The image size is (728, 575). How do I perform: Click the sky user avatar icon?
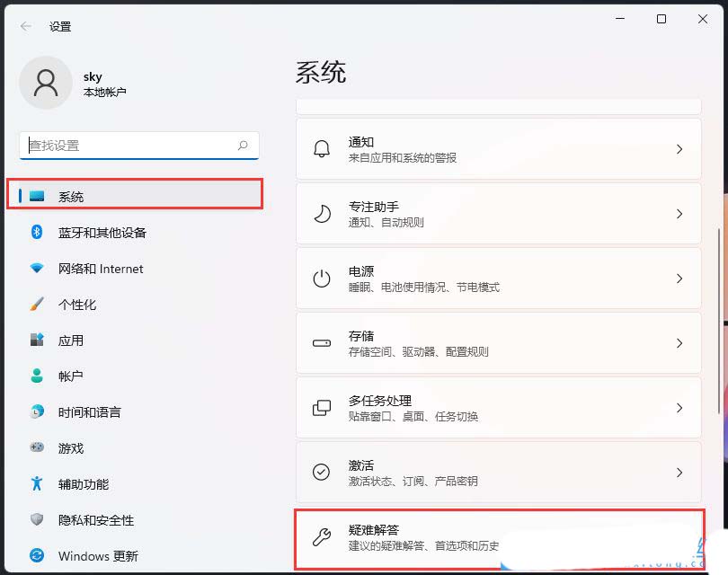pos(45,83)
